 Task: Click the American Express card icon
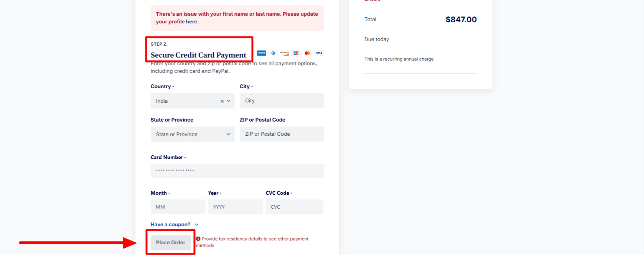[262, 53]
